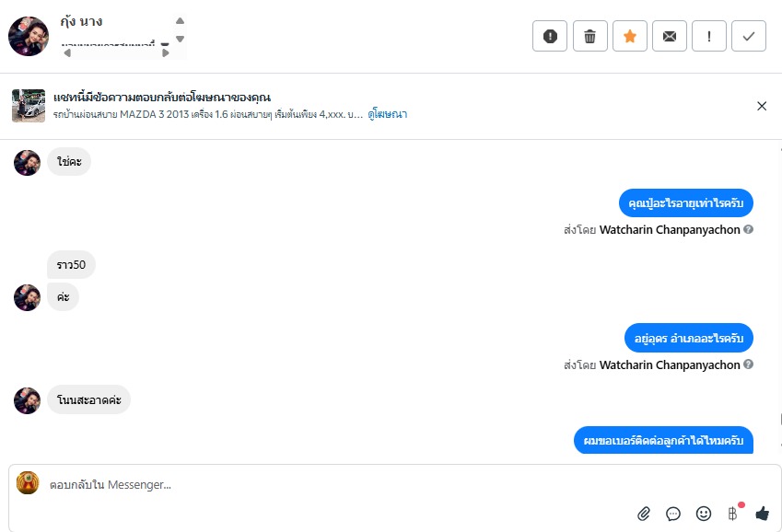Click the up arrow beside contact name

click(181, 20)
